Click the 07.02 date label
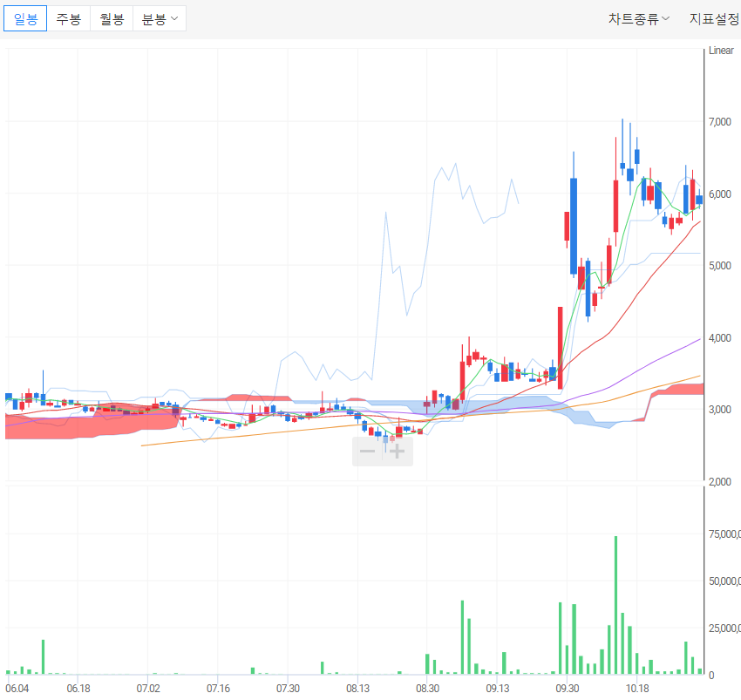This screenshot has width=741, height=700. [148, 688]
